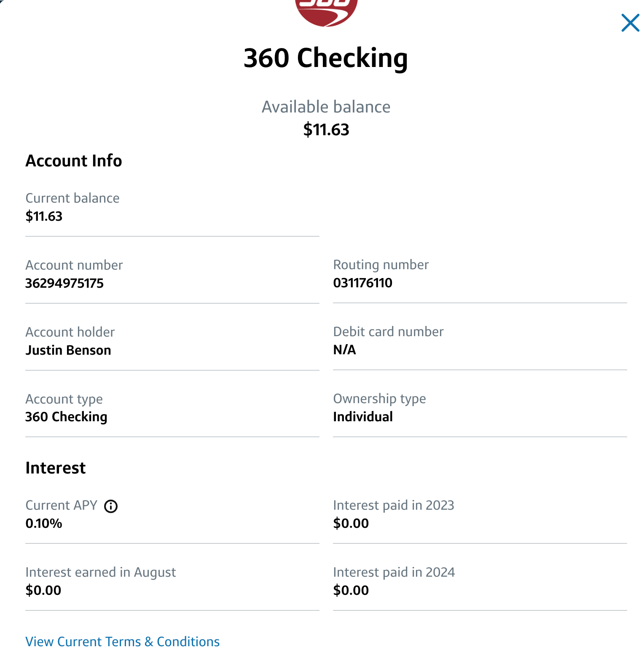The height and width of the screenshot is (658, 644).
Task: Click the 360 Checking title heading
Action: pos(326,58)
